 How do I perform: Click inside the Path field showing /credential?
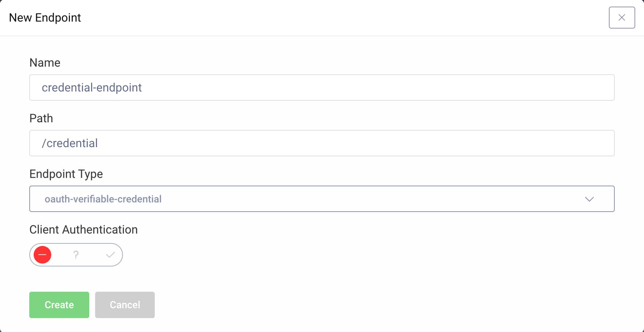click(x=322, y=143)
